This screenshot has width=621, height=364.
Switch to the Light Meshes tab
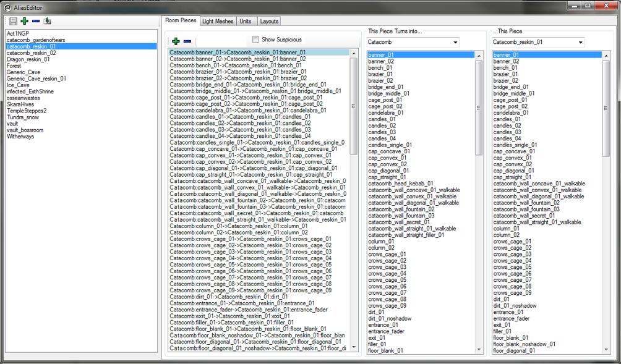tap(218, 22)
